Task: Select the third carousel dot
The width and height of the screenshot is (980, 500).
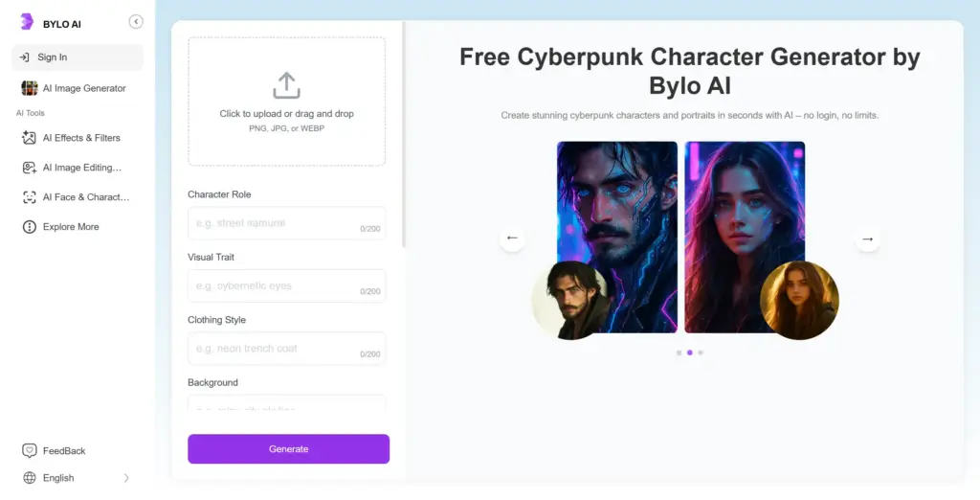Action: 701,352
